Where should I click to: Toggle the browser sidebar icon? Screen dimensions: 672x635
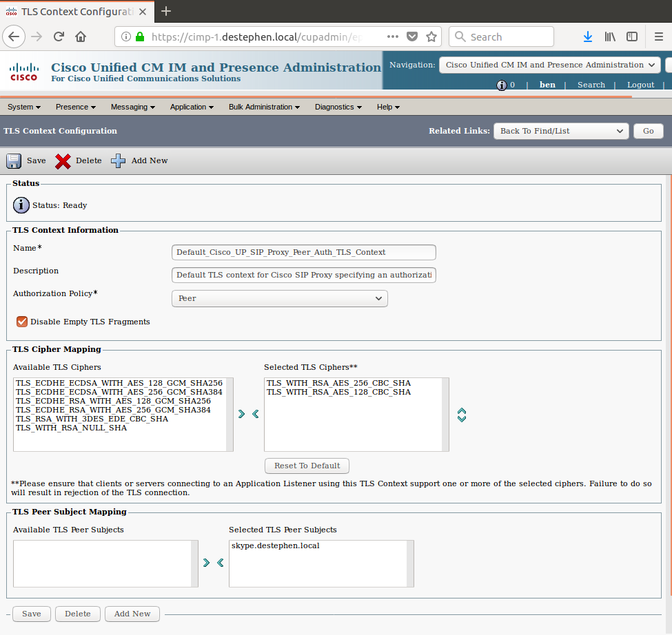point(632,37)
